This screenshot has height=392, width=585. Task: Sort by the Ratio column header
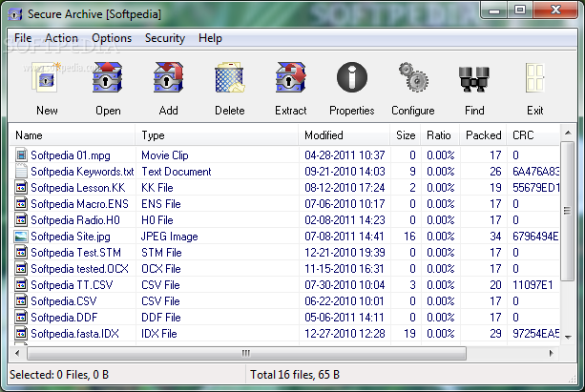(x=440, y=135)
